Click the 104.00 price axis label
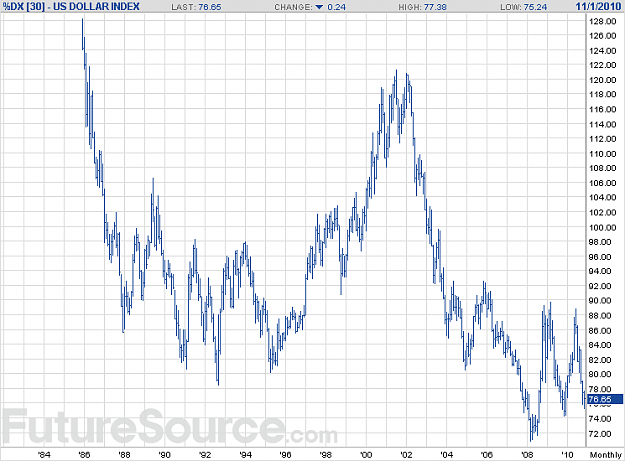Viewport: 625px width, 461px height. point(603,198)
